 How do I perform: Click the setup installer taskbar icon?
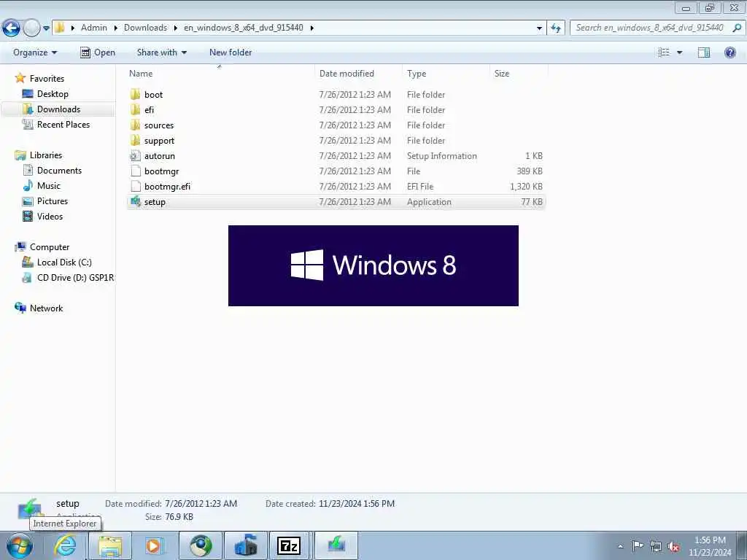click(336, 545)
